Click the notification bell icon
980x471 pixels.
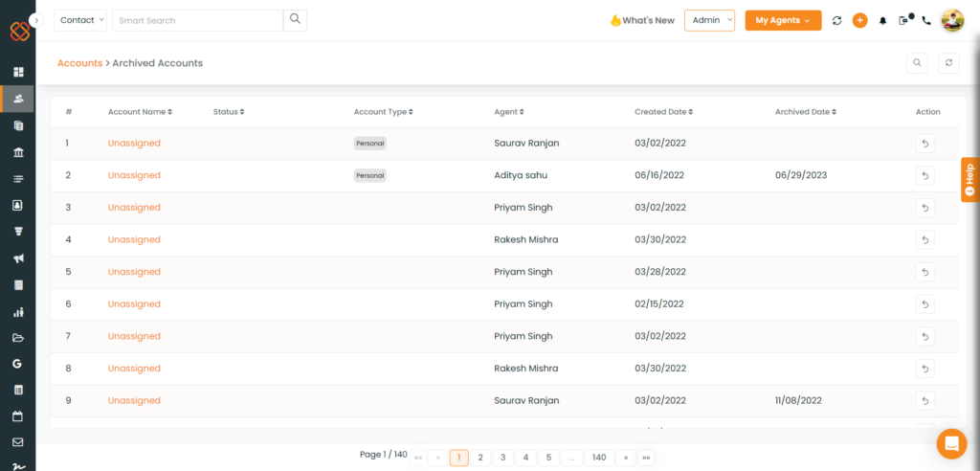[882, 20]
